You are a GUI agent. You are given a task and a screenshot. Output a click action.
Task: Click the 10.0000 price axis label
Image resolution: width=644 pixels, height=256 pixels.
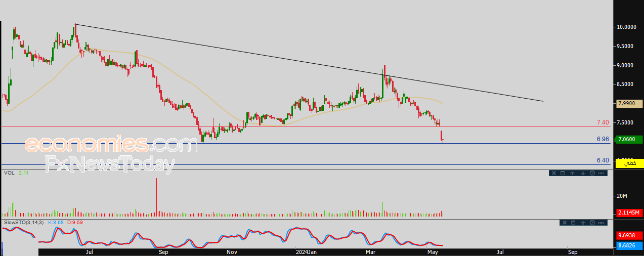(628, 27)
